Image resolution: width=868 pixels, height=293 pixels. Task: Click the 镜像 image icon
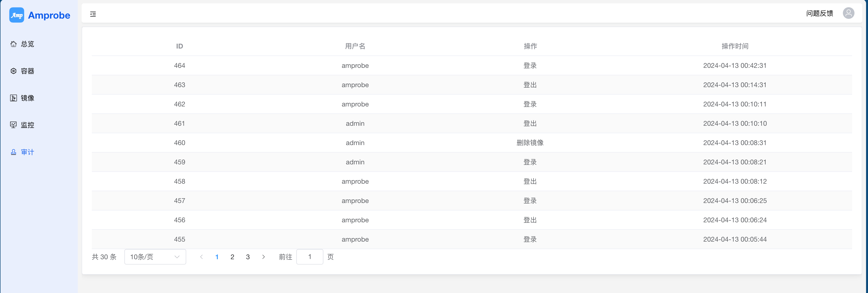coord(14,98)
